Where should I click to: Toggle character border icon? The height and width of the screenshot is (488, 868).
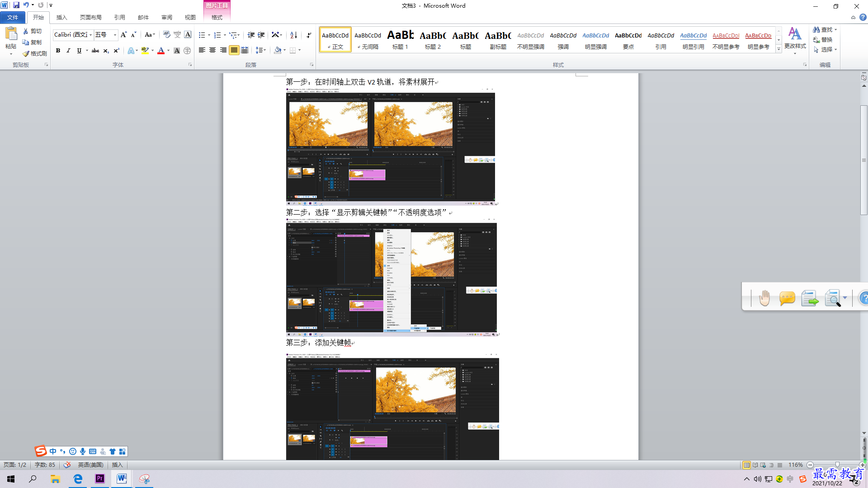pyautogui.click(x=188, y=35)
